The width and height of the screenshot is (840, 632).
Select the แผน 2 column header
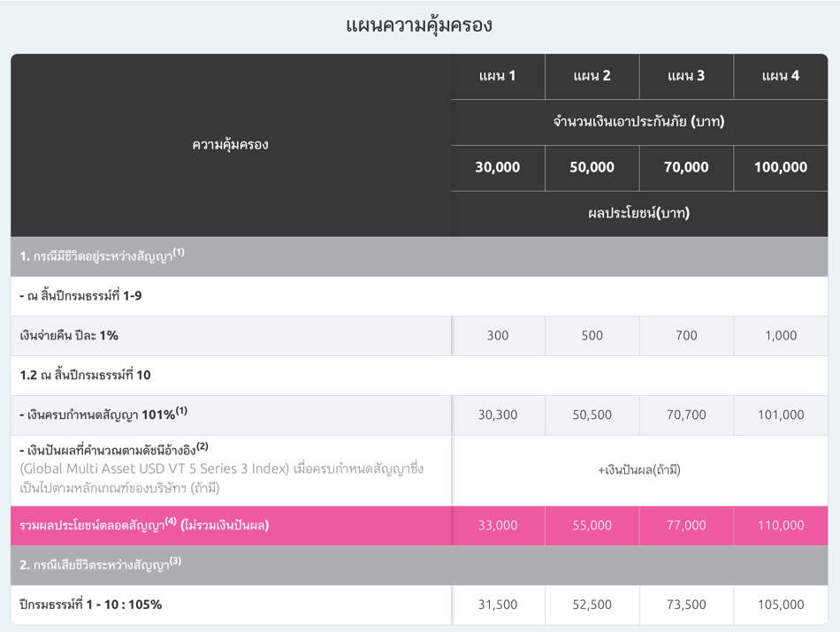point(592,76)
